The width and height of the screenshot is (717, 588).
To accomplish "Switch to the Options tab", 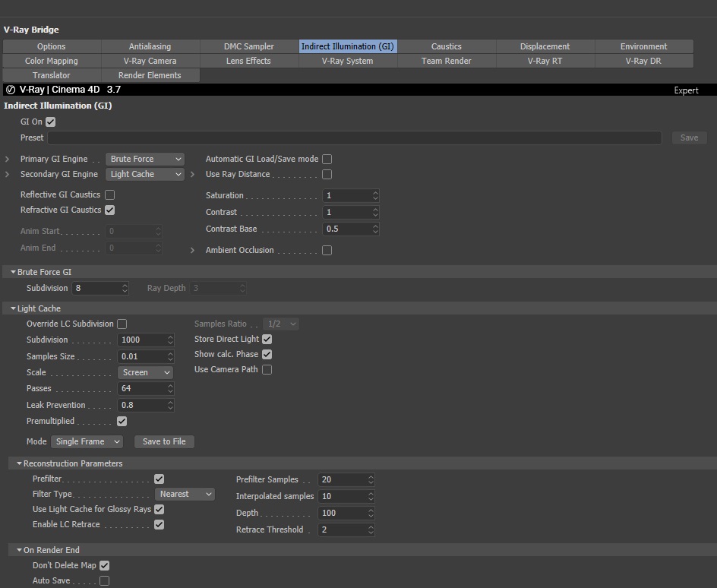I will [52, 46].
